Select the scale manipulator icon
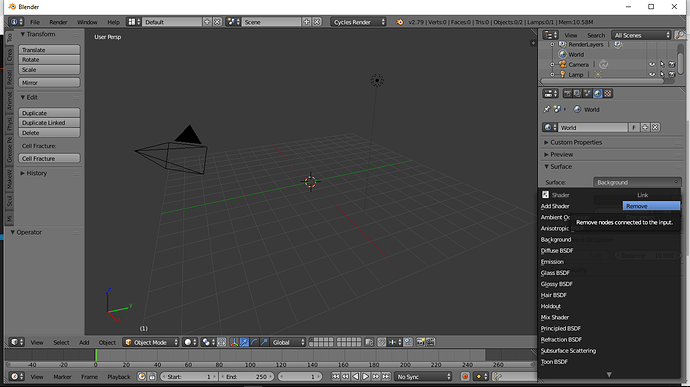Image resolution: width=690 pixels, height=387 pixels. point(264,342)
